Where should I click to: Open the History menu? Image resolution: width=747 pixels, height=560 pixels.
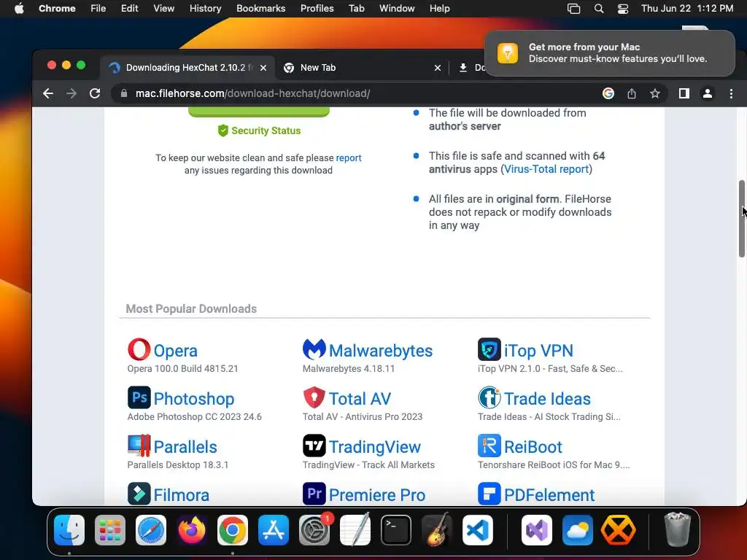tap(205, 9)
